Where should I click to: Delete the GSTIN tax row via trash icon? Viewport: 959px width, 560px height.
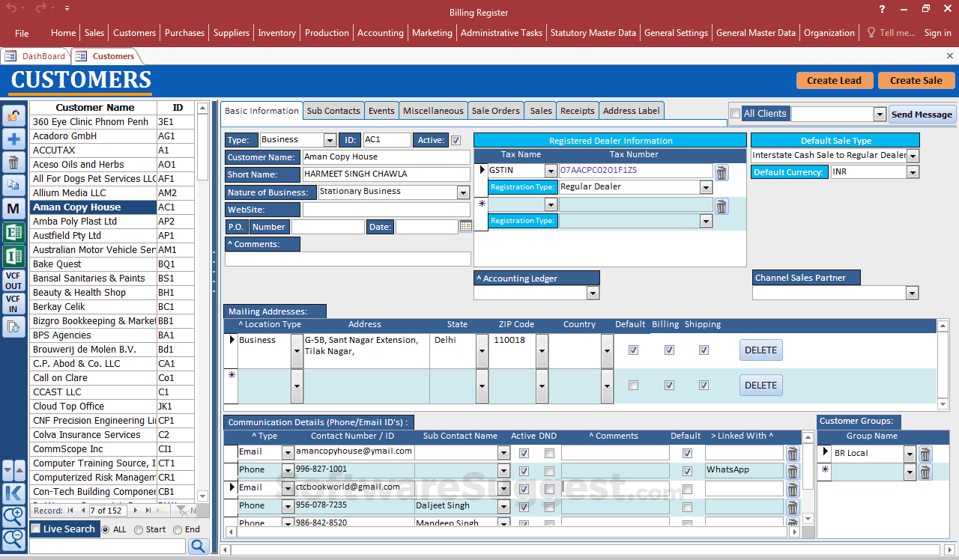pos(721,174)
